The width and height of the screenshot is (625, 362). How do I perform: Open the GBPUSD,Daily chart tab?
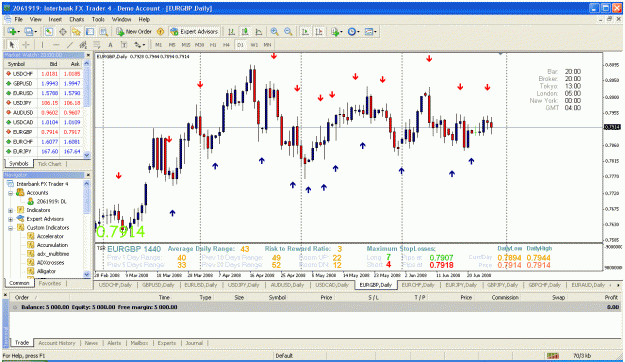[159, 285]
